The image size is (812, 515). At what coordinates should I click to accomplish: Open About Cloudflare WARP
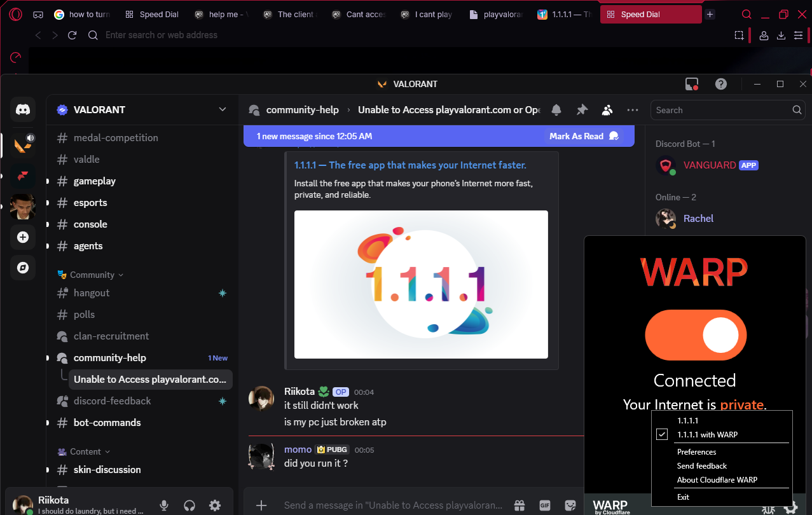717,480
